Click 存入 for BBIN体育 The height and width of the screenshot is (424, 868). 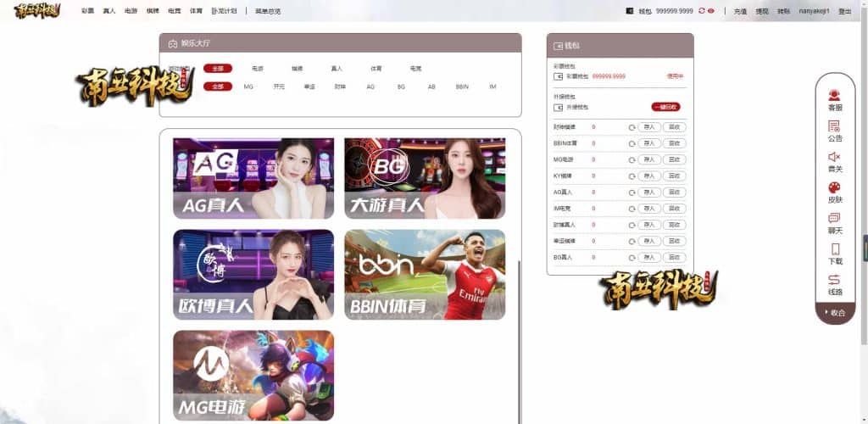click(x=649, y=143)
